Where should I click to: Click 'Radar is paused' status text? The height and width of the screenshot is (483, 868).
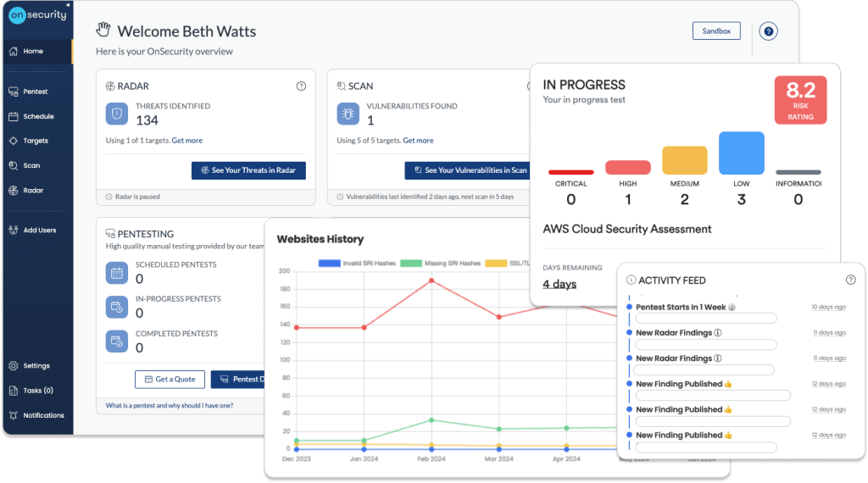tap(137, 197)
